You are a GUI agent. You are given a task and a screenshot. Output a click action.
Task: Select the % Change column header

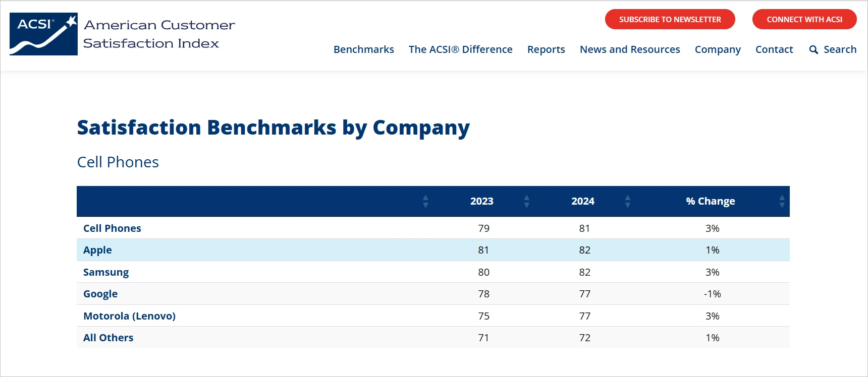click(x=711, y=201)
